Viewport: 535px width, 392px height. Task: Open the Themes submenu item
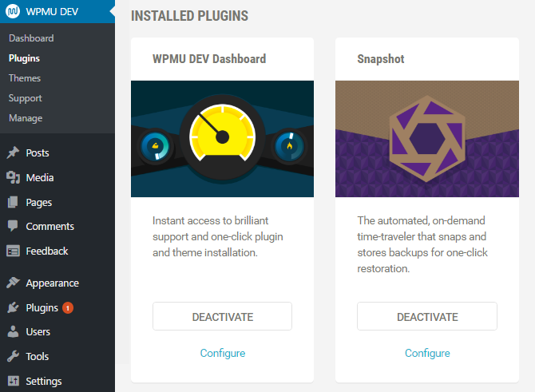(25, 78)
